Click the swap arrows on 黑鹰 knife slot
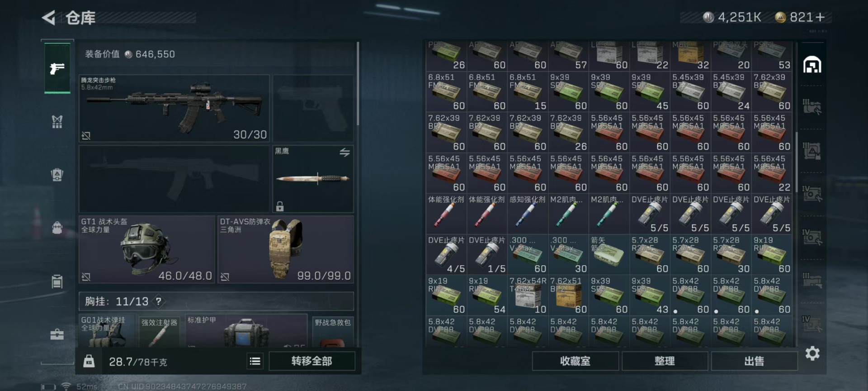 coord(344,153)
